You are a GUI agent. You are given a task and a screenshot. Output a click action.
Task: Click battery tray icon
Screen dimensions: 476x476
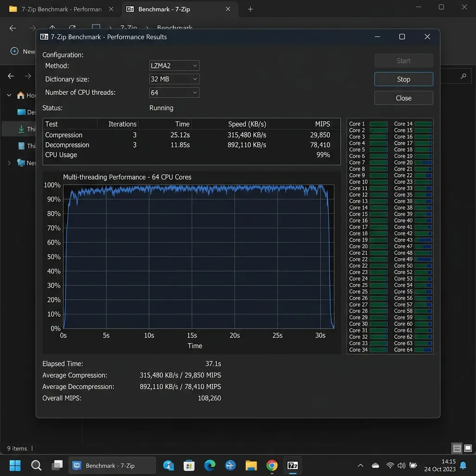(413, 465)
